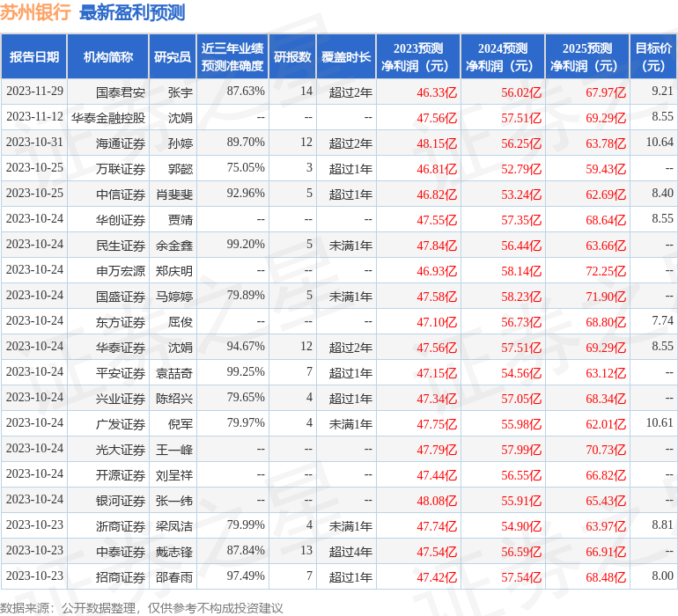Click researcher name 肖斐斐
678x616 pixels.
(x=174, y=194)
